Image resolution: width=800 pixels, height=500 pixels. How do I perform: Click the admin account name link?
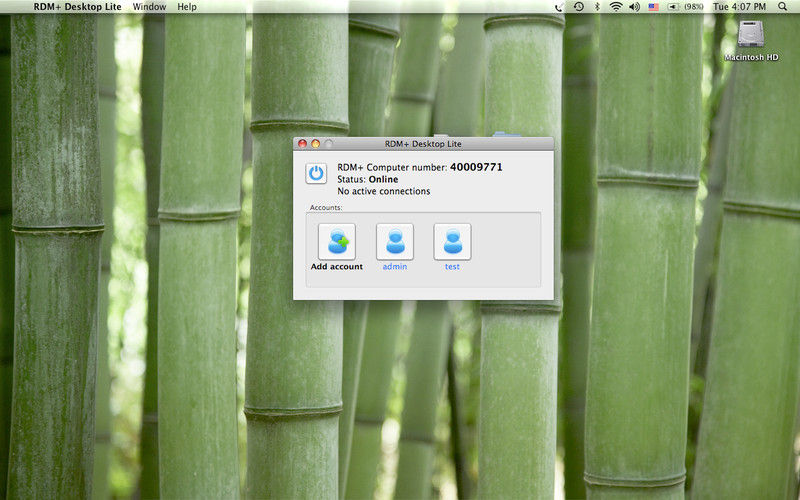click(x=395, y=266)
